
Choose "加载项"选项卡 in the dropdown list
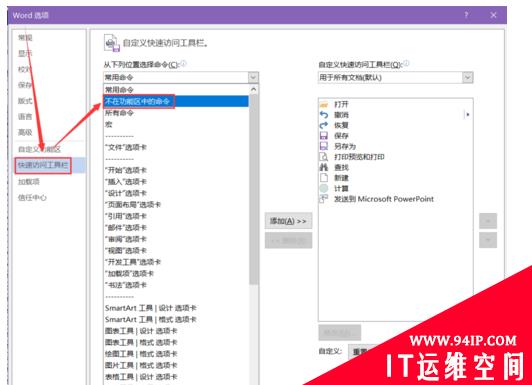[176, 273]
